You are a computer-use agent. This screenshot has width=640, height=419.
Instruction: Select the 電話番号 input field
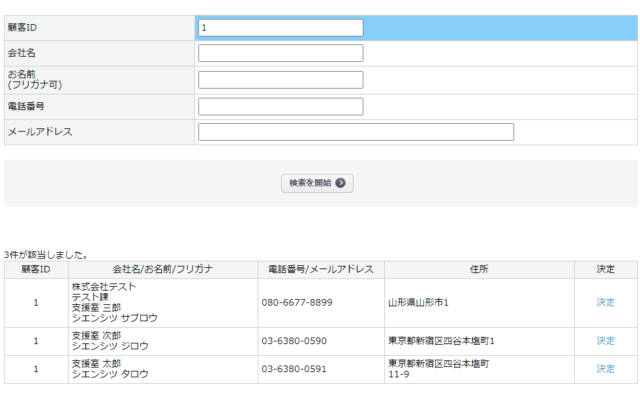tap(280, 106)
